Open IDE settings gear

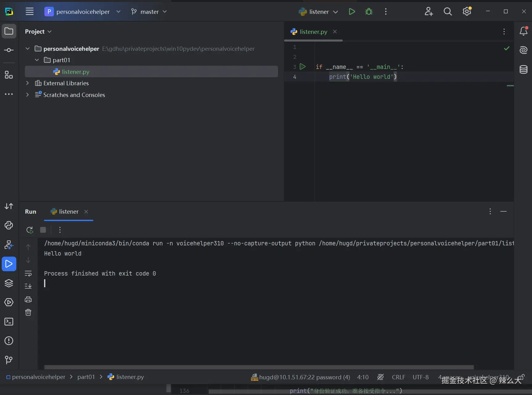467,12
